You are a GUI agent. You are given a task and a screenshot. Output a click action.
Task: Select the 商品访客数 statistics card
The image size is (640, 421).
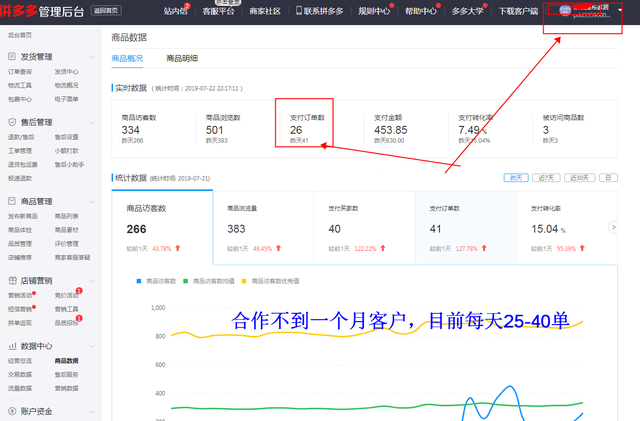pyautogui.click(x=162, y=227)
